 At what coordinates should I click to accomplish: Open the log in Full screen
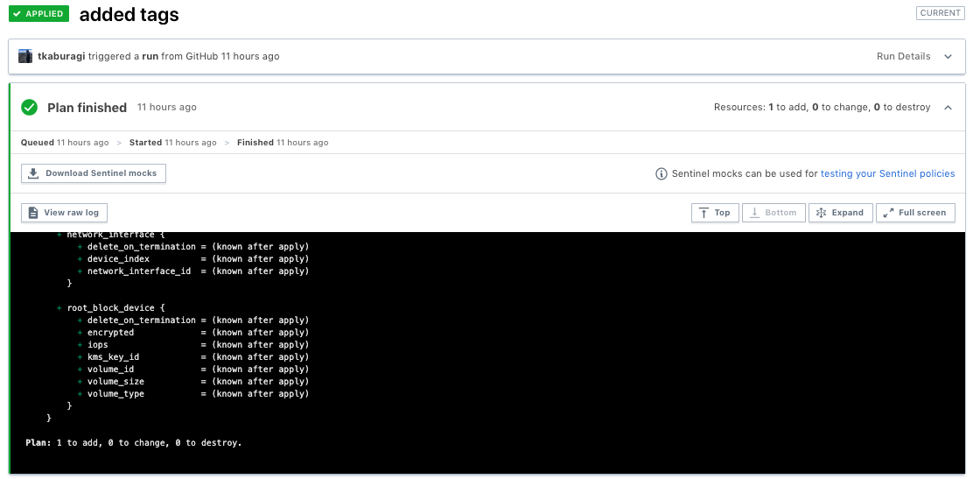pos(915,213)
